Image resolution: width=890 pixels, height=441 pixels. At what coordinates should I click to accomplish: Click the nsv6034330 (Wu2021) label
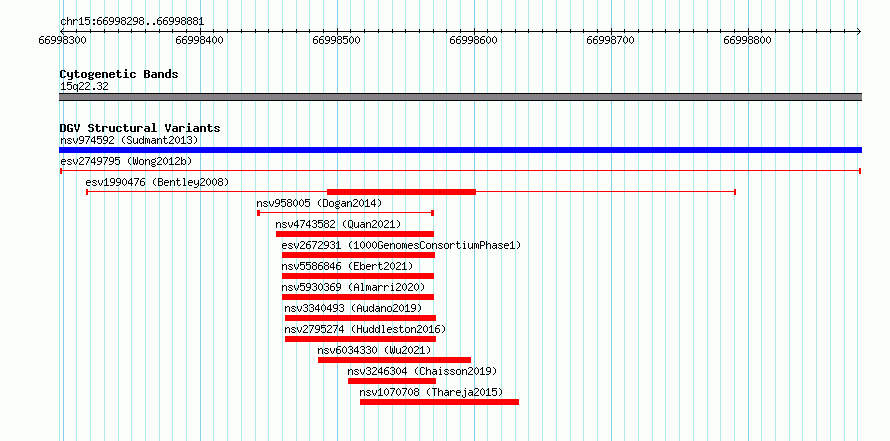coord(375,350)
